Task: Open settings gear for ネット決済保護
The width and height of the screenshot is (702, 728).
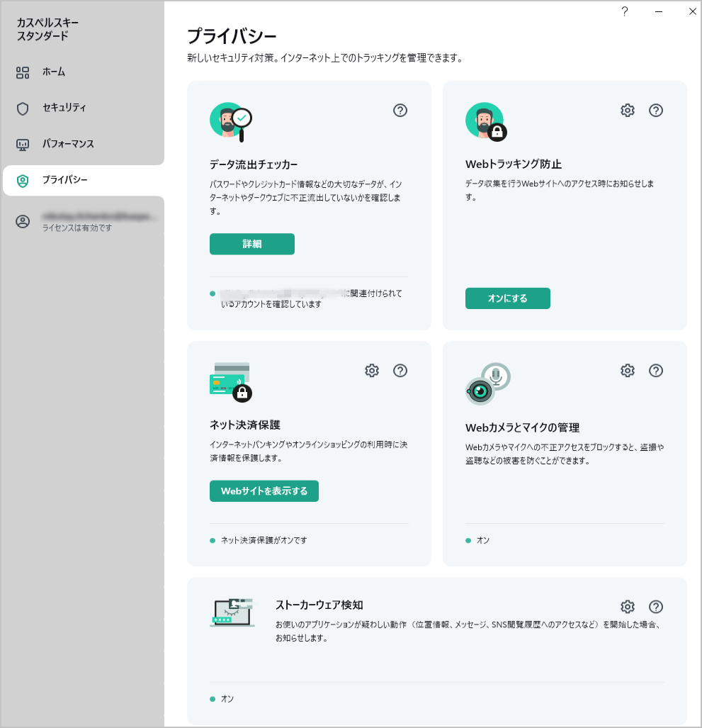Action: click(372, 371)
